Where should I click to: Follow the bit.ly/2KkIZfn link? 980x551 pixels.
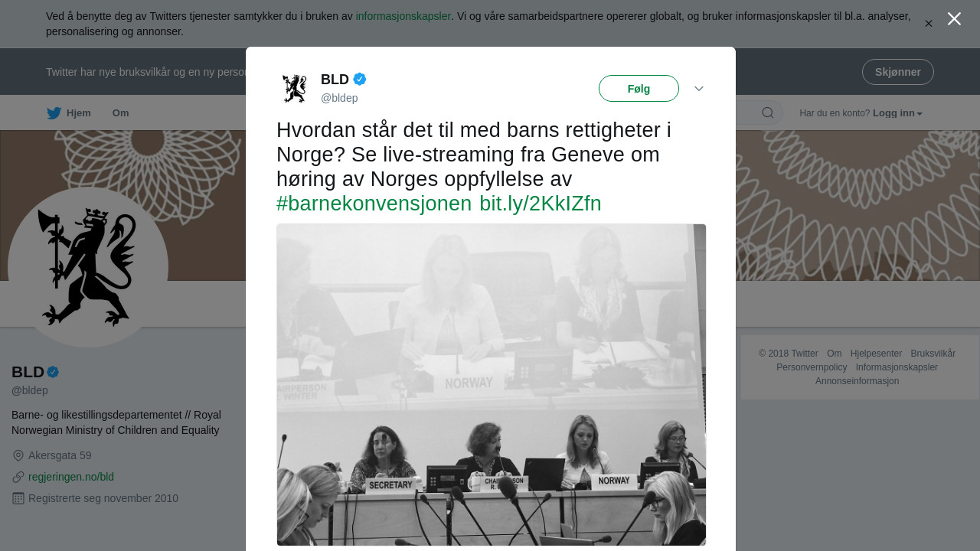tap(541, 204)
